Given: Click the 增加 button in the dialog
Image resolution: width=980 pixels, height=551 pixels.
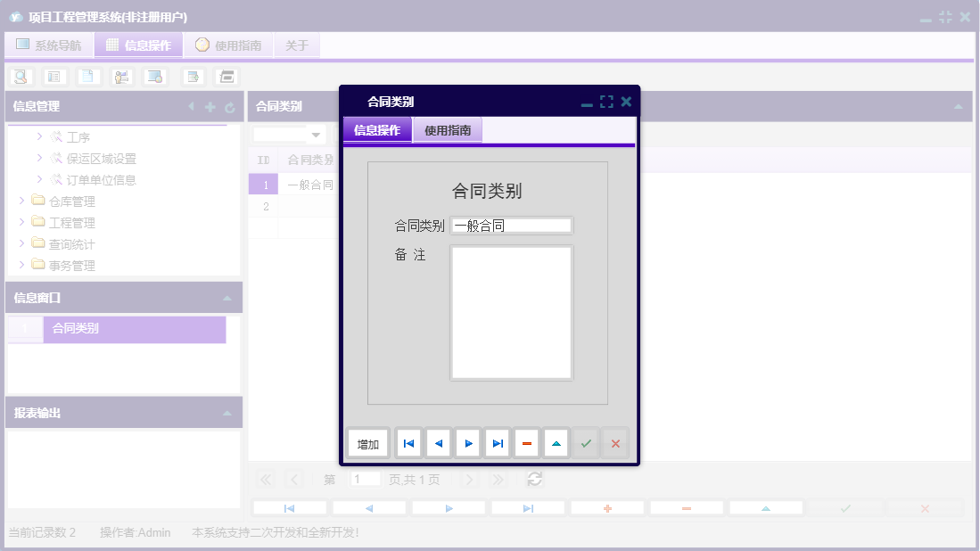Looking at the screenshot, I should pos(367,442).
